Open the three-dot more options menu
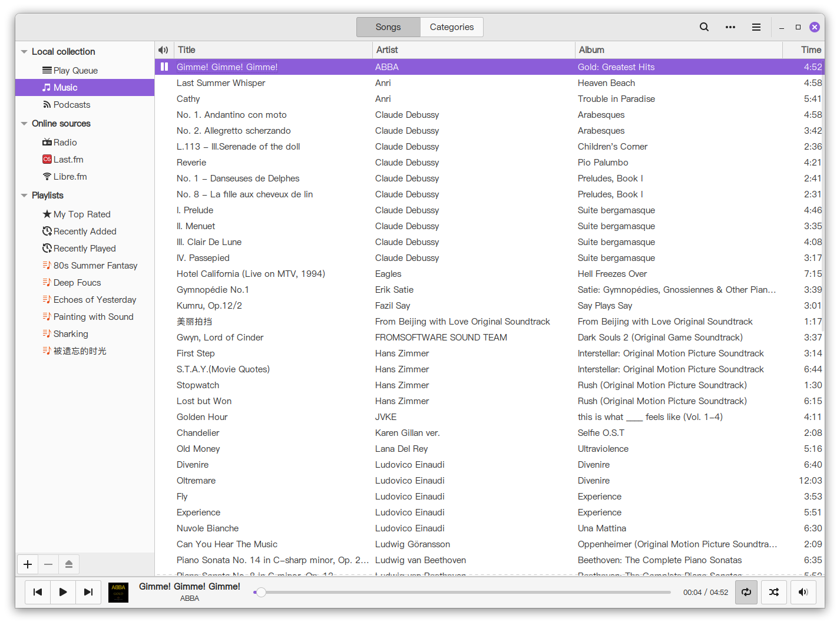The height and width of the screenshot is (625, 840). click(x=730, y=27)
